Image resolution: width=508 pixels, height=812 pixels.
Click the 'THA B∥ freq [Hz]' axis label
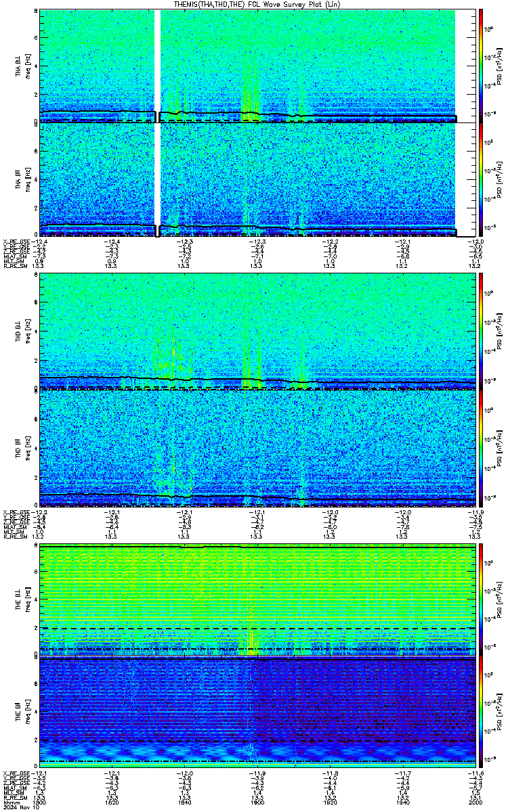(x=23, y=180)
